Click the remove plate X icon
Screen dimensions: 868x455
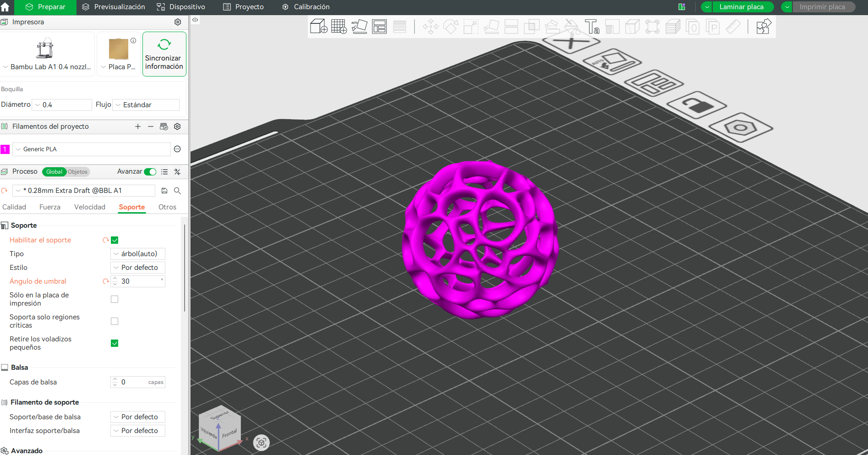(571, 43)
